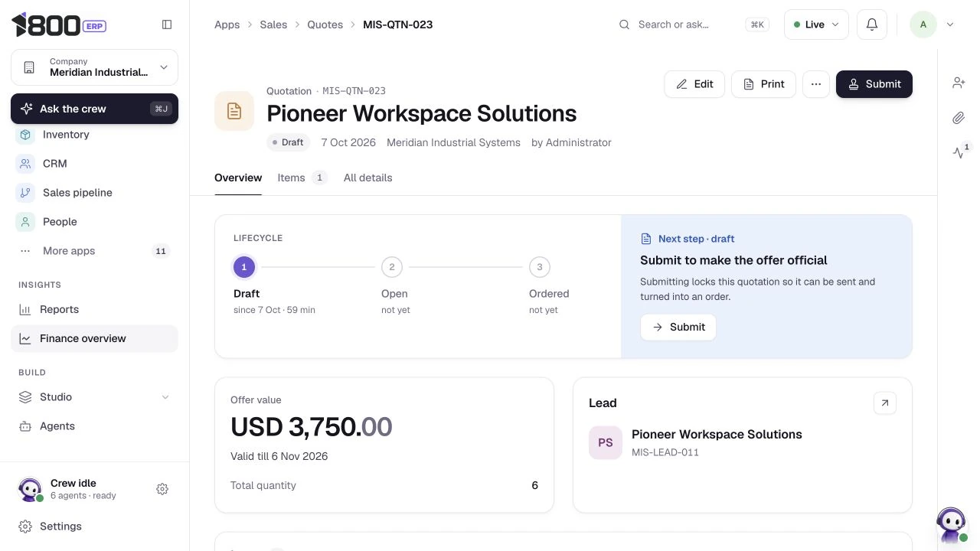Viewport: 980px width, 551px height.
Task: Go to Sales pipeline
Action: tap(95, 193)
